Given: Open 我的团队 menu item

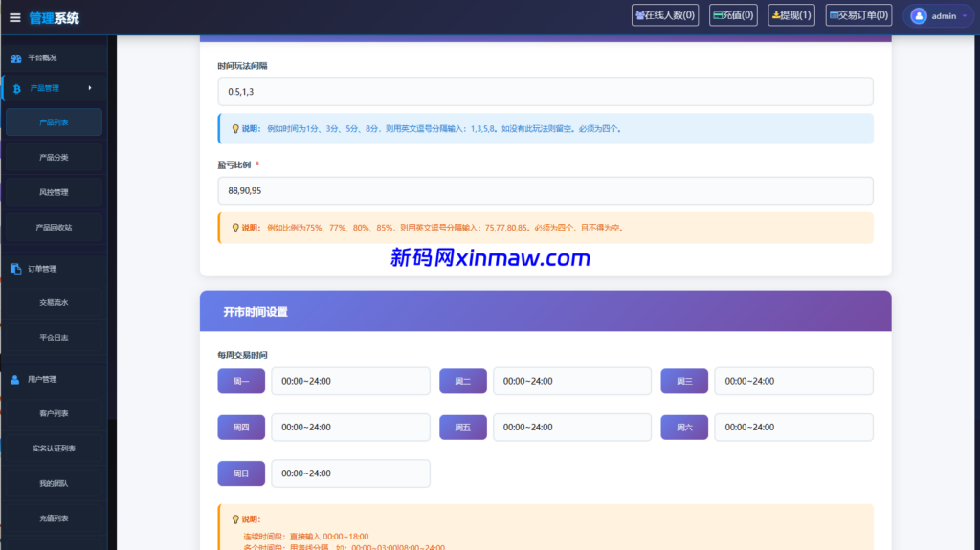Looking at the screenshot, I should pyautogui.click(x=54, y=483).
